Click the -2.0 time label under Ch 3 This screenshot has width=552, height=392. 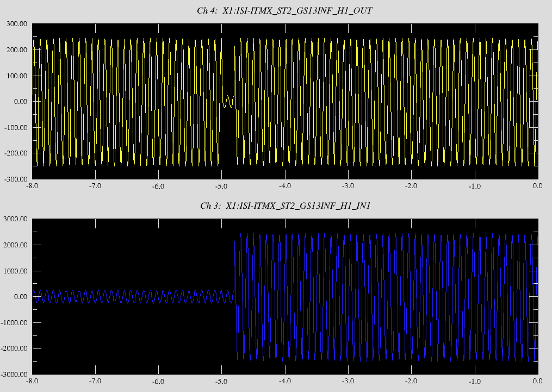tap(411, 381)
